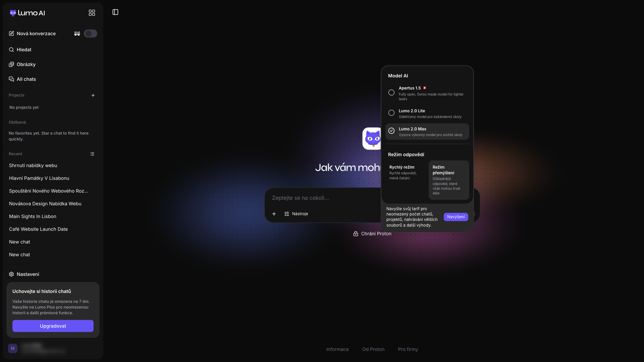Click the ghost mode glasses icon
This screenshot has width=644, height=362.
click(x=77, y=34)
